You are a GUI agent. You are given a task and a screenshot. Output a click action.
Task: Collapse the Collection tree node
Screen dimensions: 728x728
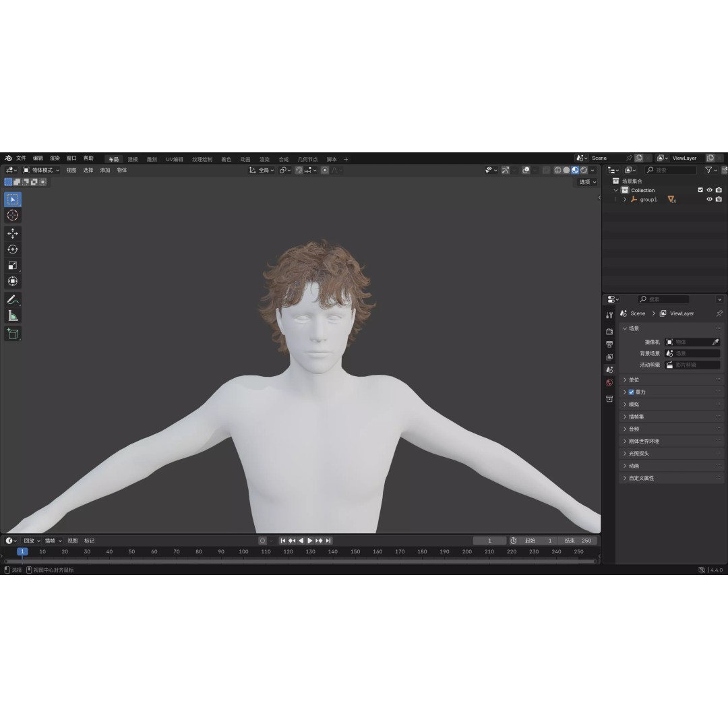coord(615,190)
